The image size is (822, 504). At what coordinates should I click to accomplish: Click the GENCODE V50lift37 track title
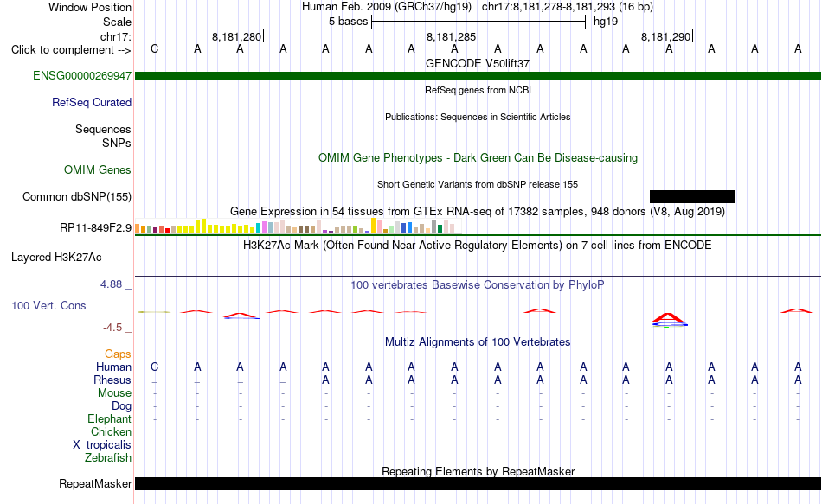click(x=478, y=63)
